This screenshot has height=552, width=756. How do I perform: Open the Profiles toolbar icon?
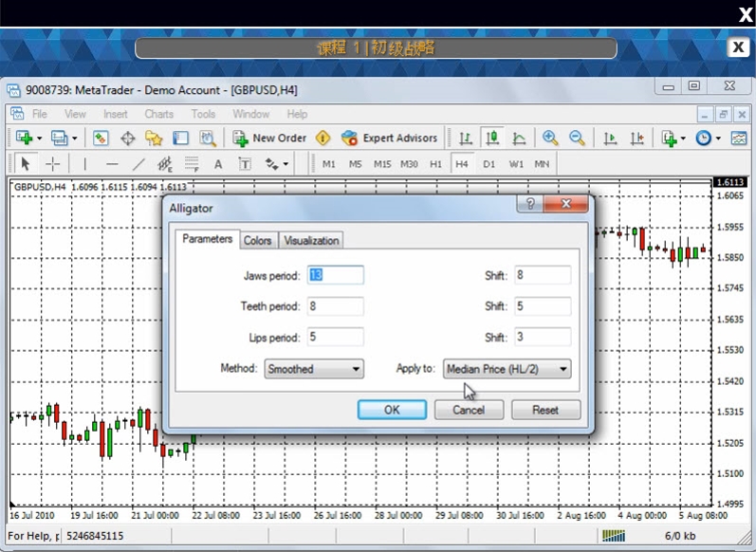click(x=59, y=138)
